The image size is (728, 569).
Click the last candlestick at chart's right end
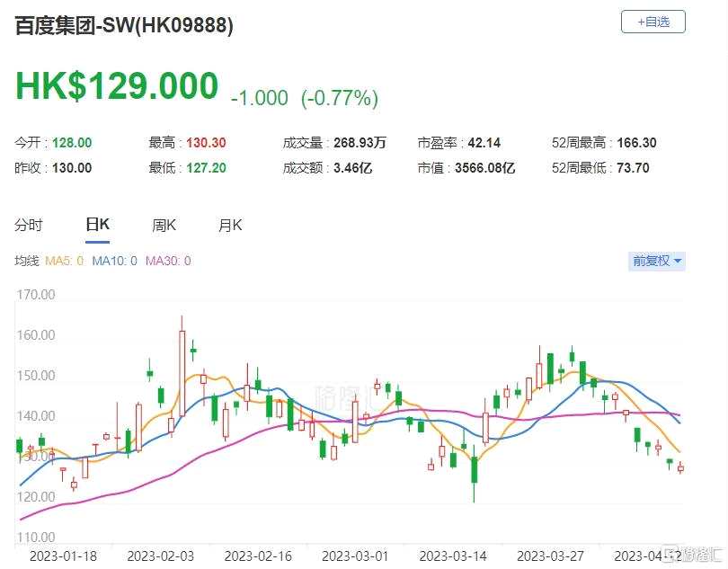[x=680, y=467]
